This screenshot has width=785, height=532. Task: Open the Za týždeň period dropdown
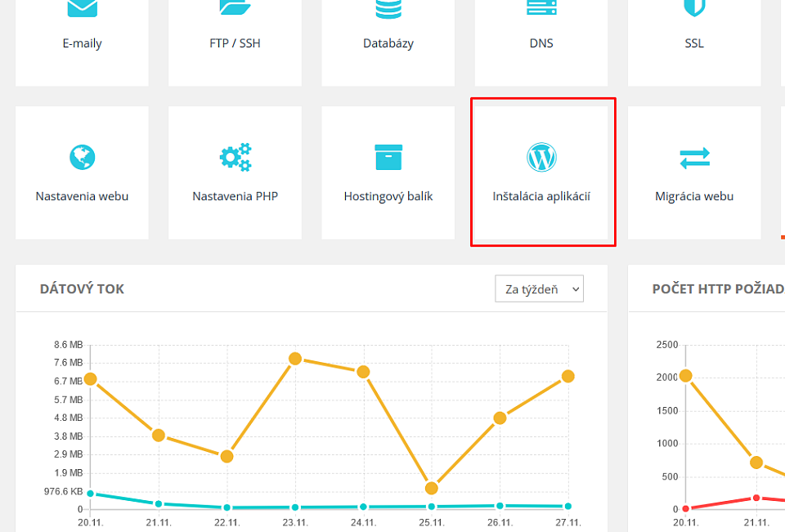[539, 288]
